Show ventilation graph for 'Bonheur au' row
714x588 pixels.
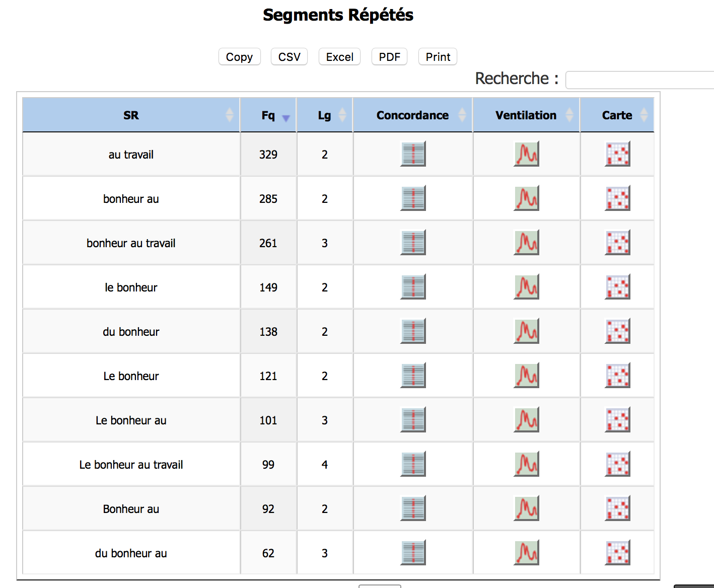coord(526,508)
